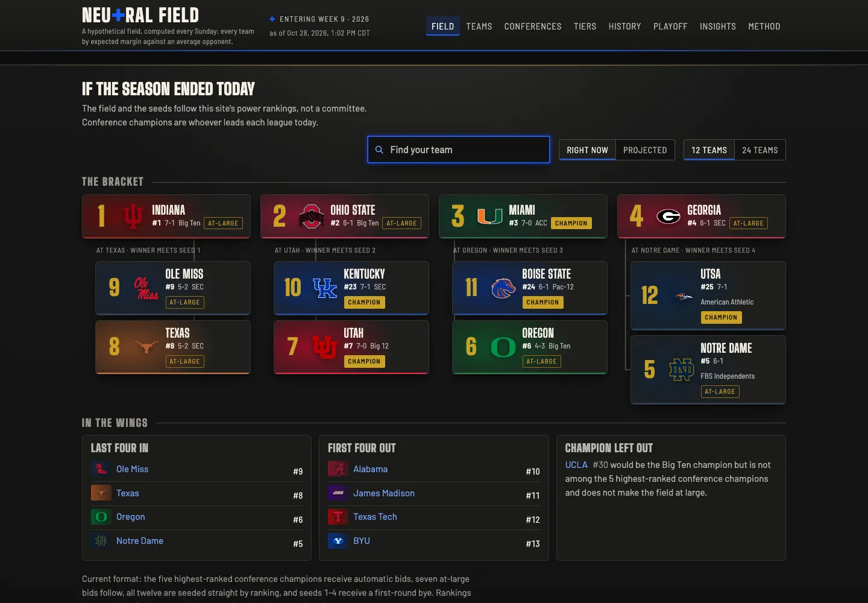Open the Tiers tab
The height and width of the screenshot is (603, 868).
tap(585, 27)
